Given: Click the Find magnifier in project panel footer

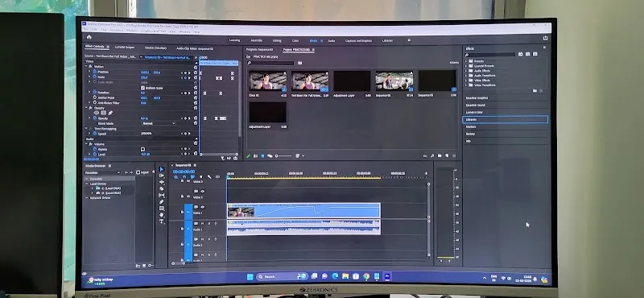Looking at the screenshot, I should point(432,155).
